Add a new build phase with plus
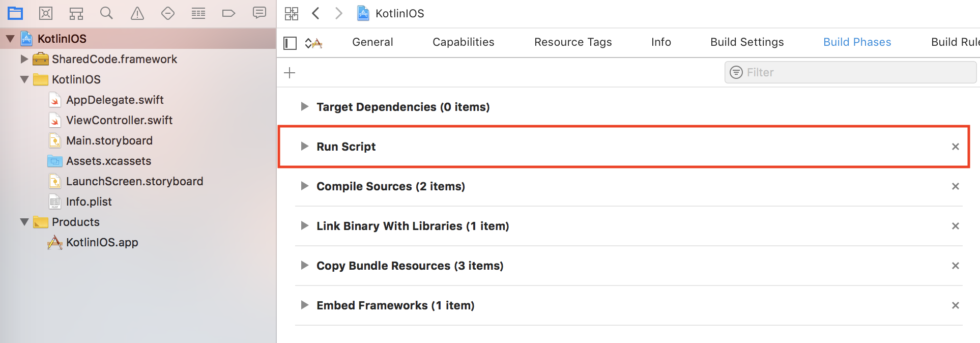The height and width of the screenshot is (343, 980). point(290,73)
